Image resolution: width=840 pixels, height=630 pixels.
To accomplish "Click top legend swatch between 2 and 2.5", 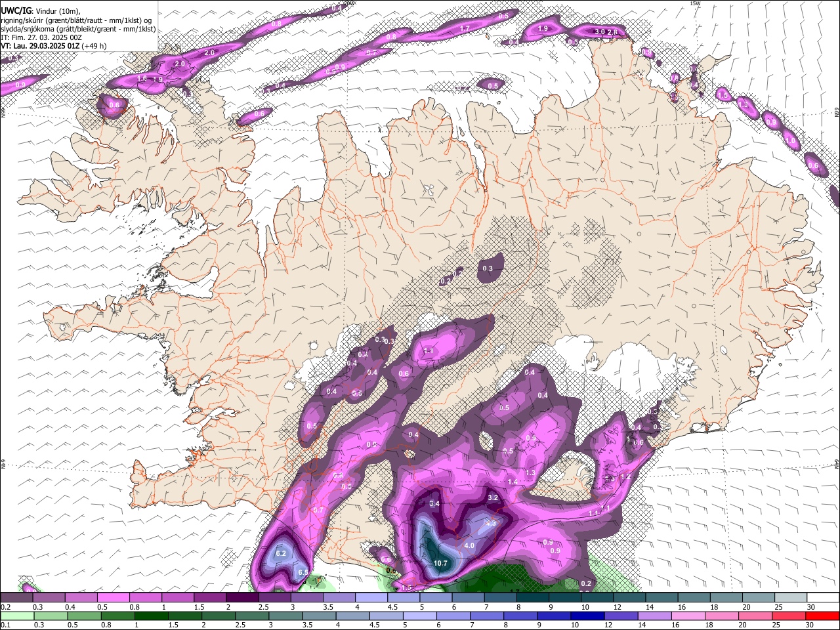I will pyautogui.click(x=242, y=597).
